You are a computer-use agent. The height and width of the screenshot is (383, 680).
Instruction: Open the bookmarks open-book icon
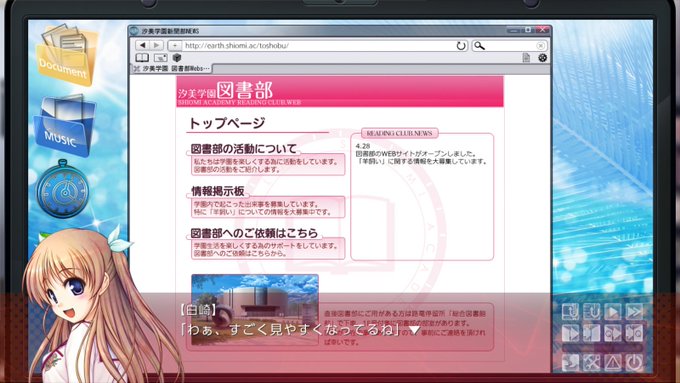142,58
